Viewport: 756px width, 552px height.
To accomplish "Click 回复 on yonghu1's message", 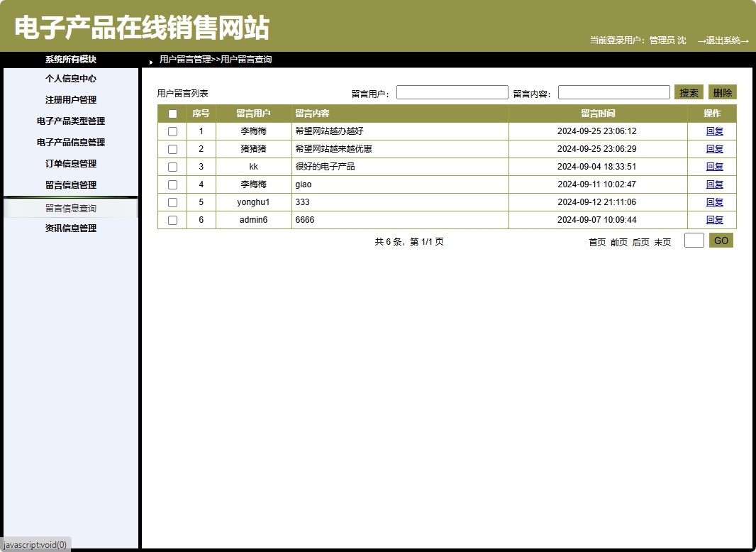I will click(713, 202).
